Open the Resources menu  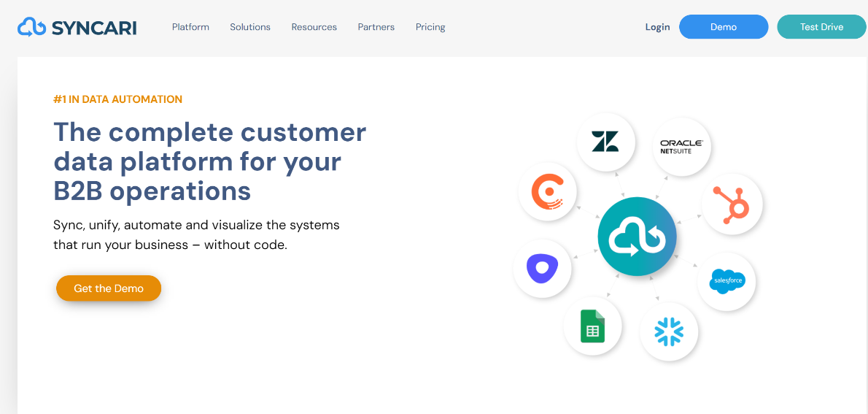[314, 27]
